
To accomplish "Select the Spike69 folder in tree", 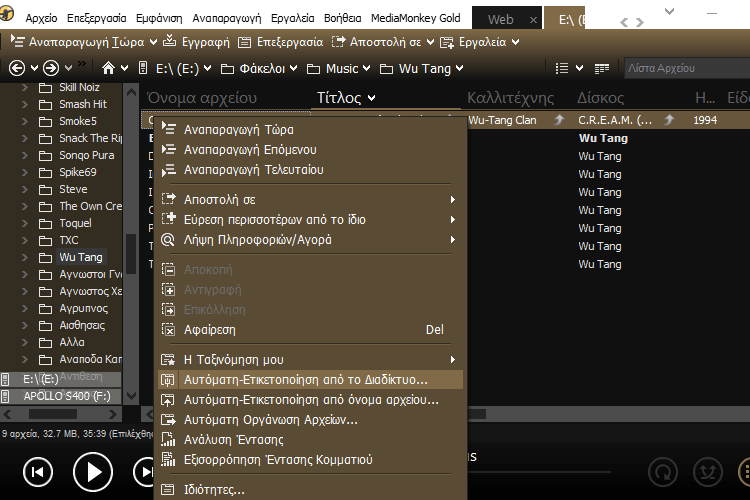I will tap(77, 172).
